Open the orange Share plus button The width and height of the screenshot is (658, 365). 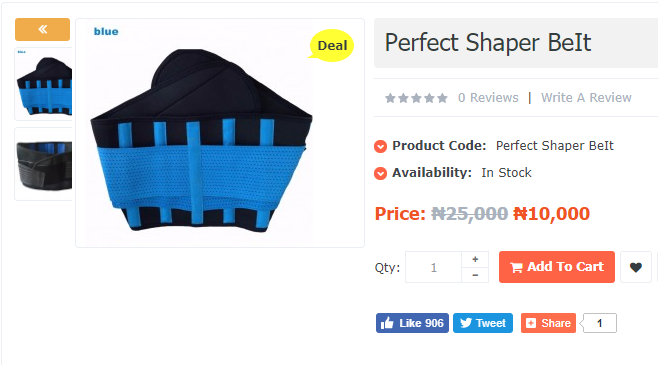tap(548, 323)
